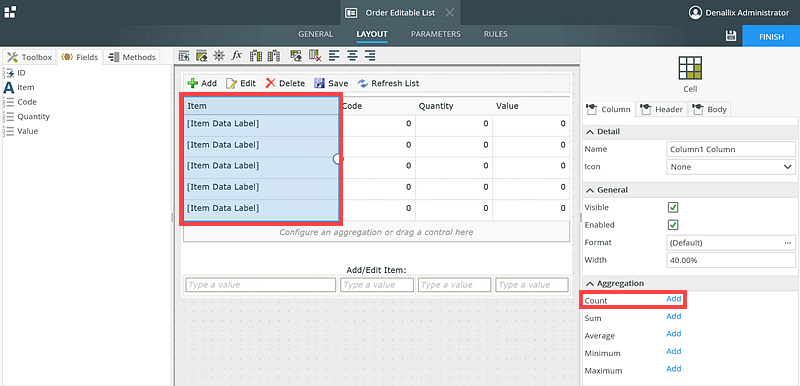Screen dimensions: 800x386
Task: Click the gear settings icon in layout toolbar
Action: click(x=219, y=56)
